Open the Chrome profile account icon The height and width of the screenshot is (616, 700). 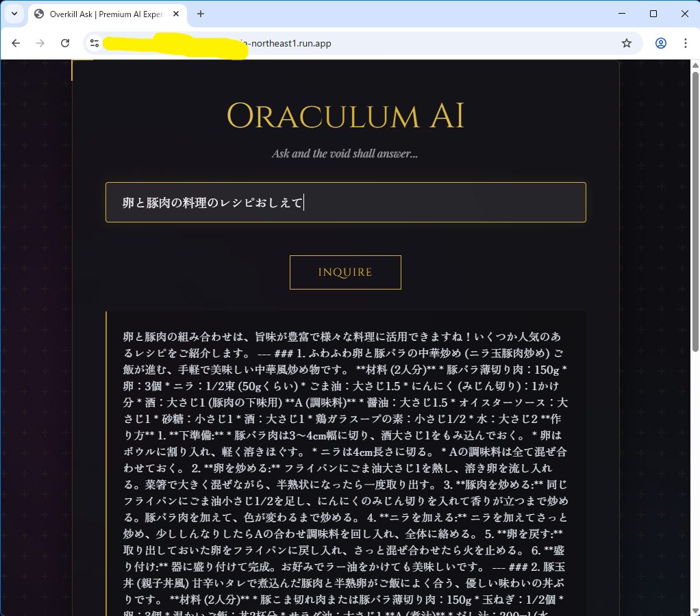coord(660,42)
